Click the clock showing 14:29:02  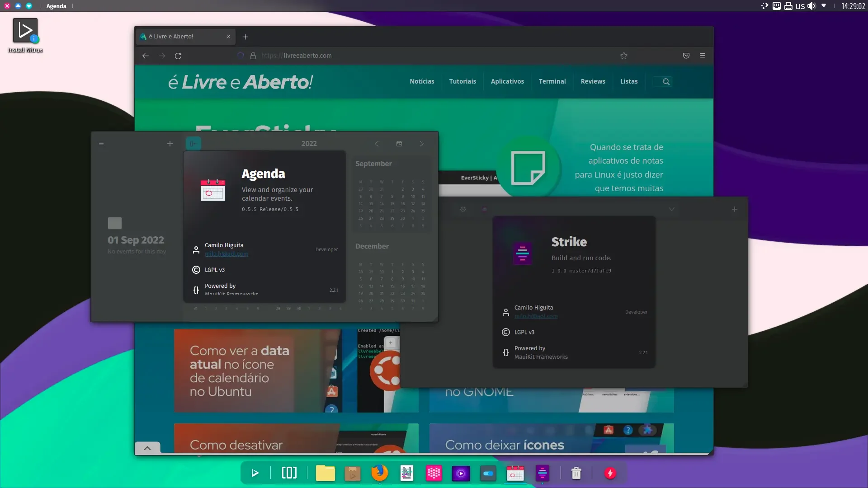(x=854, y=6)
